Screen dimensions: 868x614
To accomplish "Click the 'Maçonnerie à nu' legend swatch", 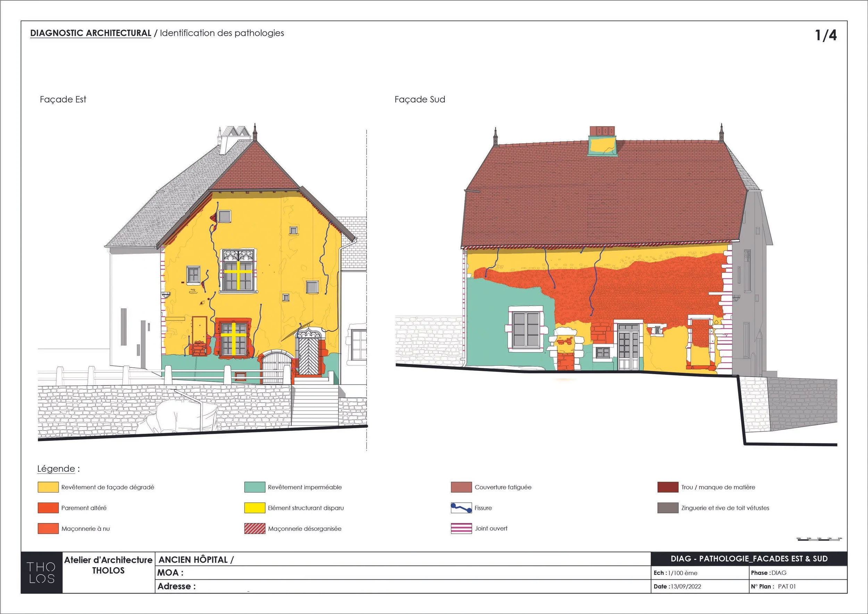I will (x=48, y=529).
